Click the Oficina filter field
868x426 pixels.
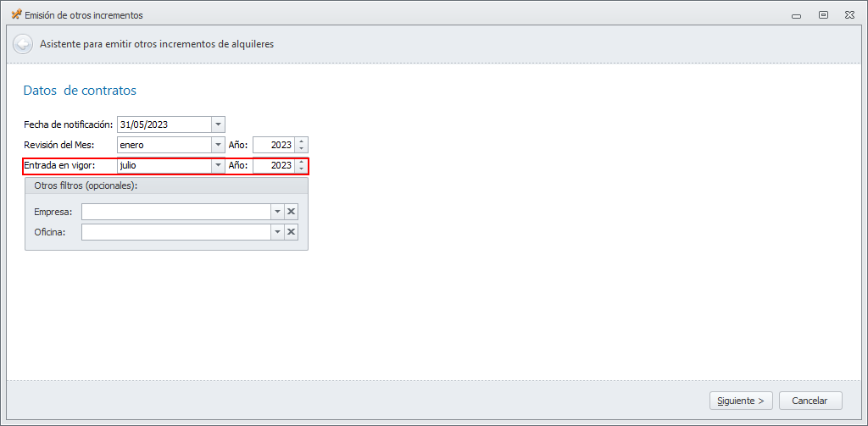tap(176, 232)
